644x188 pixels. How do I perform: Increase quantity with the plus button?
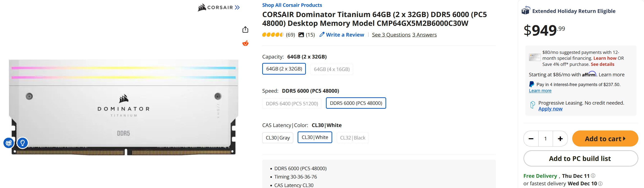560,139
